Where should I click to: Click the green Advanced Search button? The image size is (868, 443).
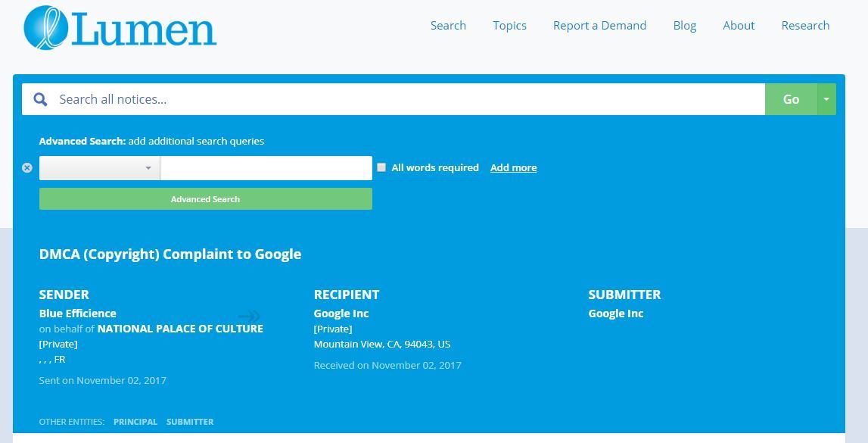(x=206, y=199)
